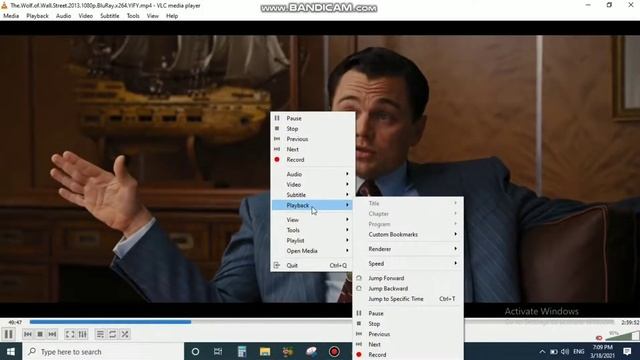
Task: Expand the Subtitle submenu in context menu
Action: tap(313, 195)
